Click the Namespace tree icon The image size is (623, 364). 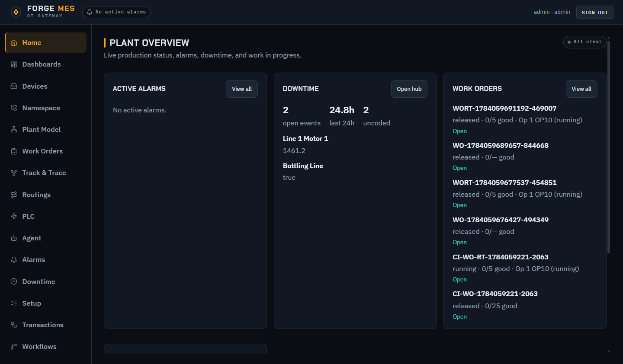(x=14, y=108)
